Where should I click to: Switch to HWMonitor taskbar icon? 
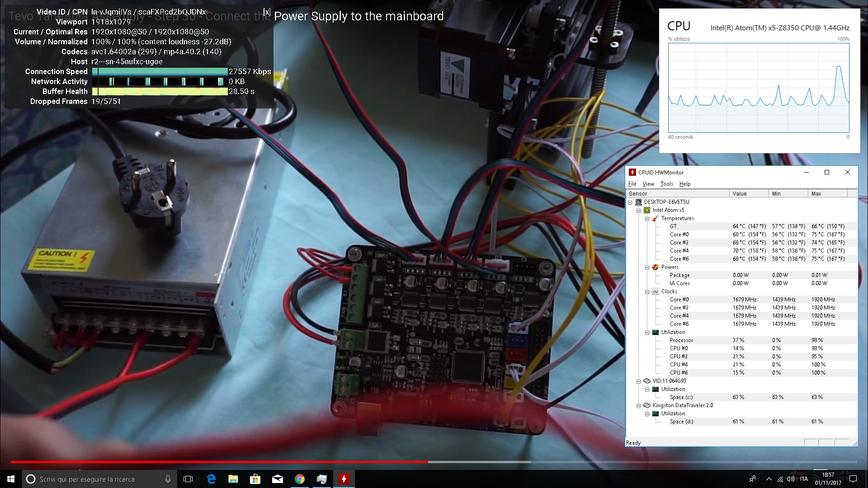click(x=344, y=479)
